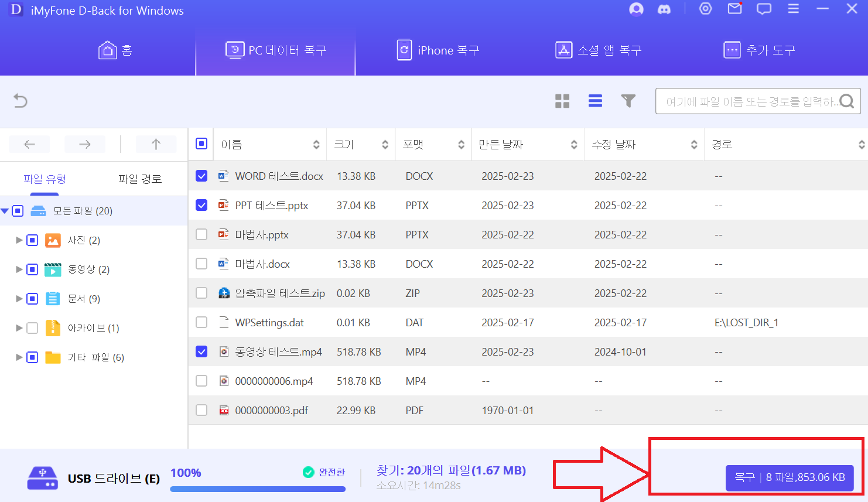The height and width of the screenshot is (502, 868).
Task: Click the 포맷 column header
Action: click(x=433, y=145)
